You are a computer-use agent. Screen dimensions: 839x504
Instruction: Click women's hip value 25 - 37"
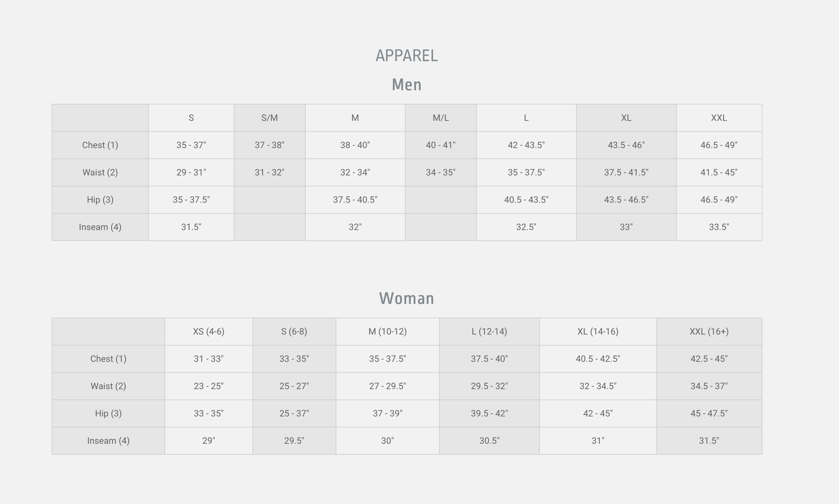point(294,413)
